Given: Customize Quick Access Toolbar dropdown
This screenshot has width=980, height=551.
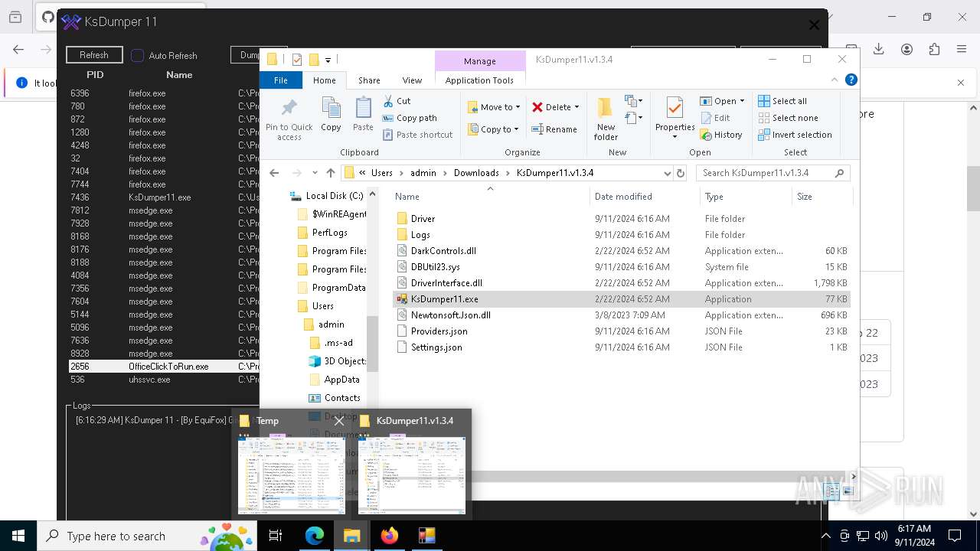Looking at the screenshot, I should [328, 60].
